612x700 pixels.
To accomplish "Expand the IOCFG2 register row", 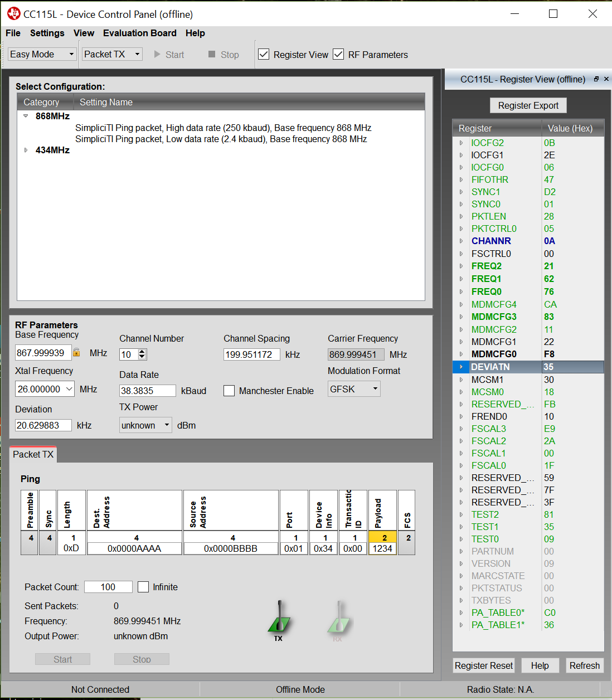I will (461, 143).
